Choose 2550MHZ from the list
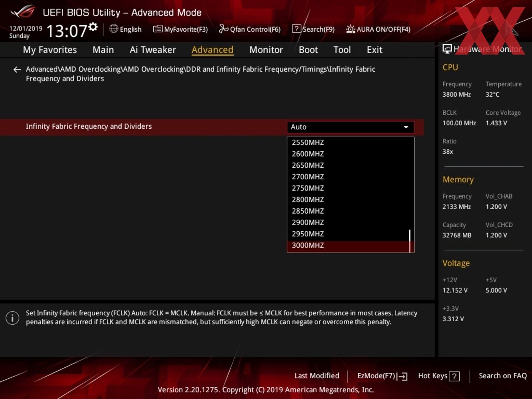 point(350,142)
